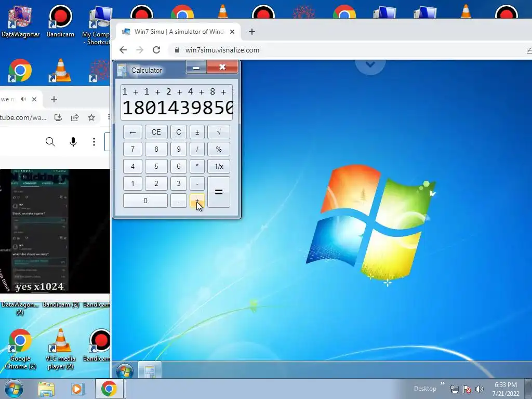Viewport: 532px width, 399px height.
Task: Click the calculator result display
Action: [x=177, y=102]
